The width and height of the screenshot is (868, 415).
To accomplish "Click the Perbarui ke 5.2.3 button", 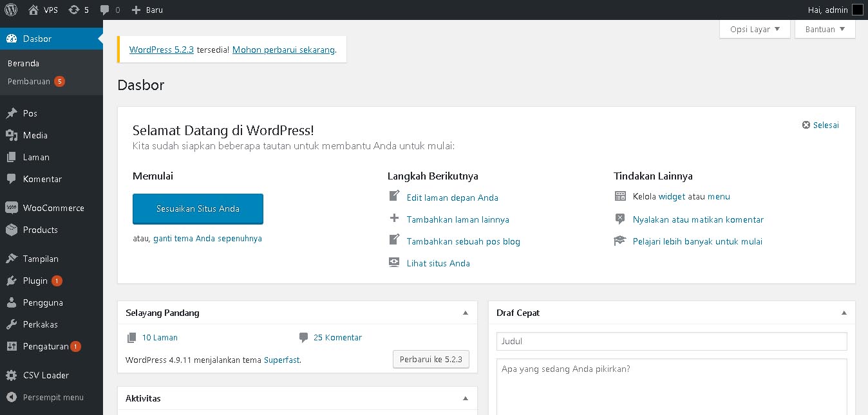I will coord(431,359).
